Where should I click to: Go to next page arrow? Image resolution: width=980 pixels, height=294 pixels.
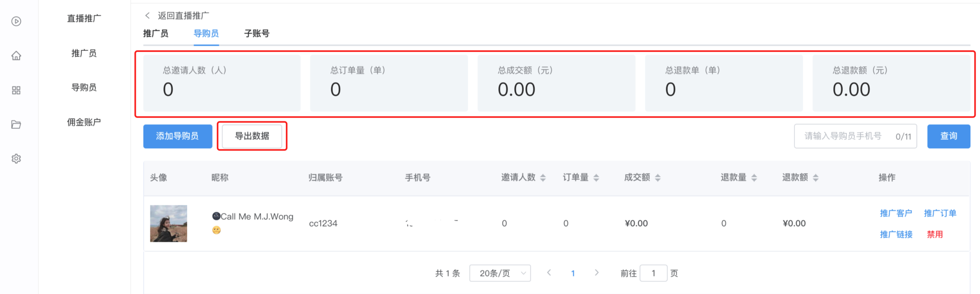click(597, 272)
